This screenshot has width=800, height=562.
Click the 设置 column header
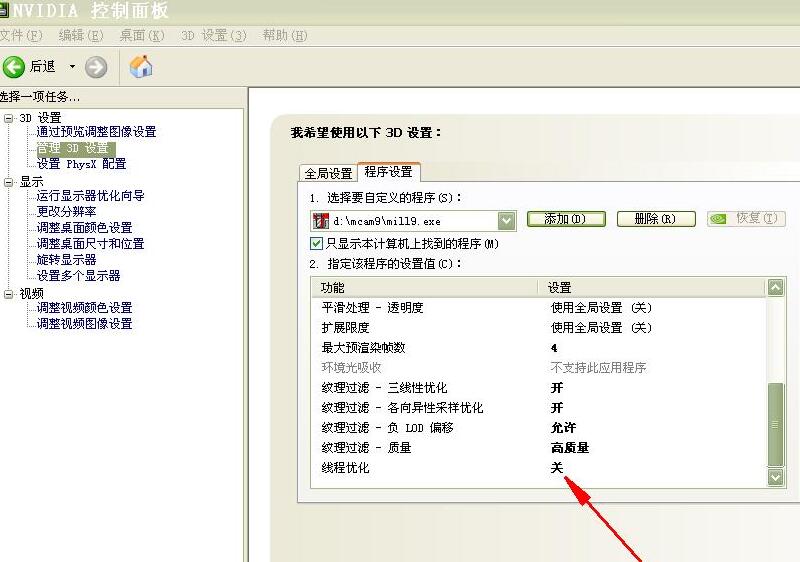(x=653, y=288)
